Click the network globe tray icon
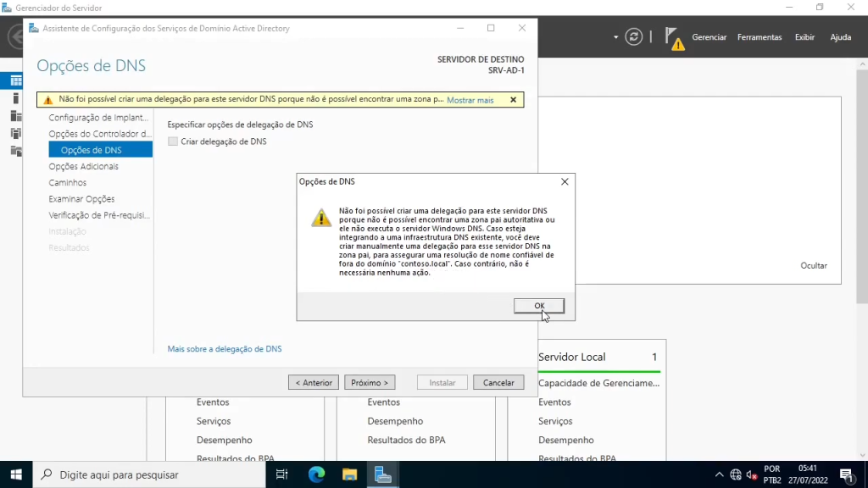868x488 pixels. pyautogui.click(x=735, y=474)
